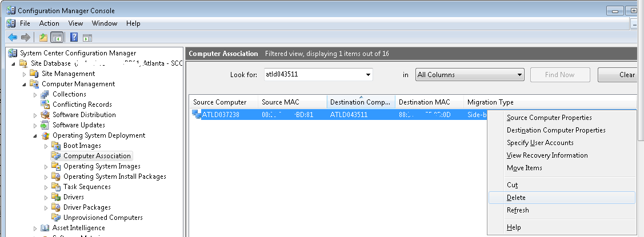Expand the Software Distribution node
This screenshot has width=644, height=237.
(35, 115)
